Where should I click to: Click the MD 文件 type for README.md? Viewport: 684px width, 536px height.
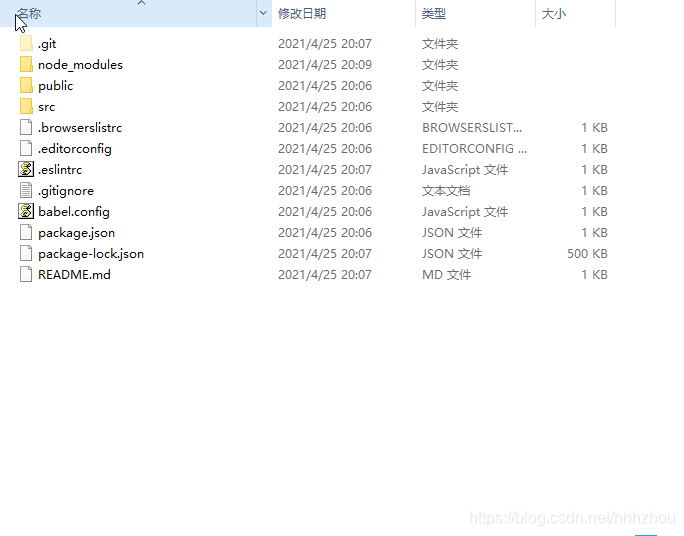tap(446, 275)
